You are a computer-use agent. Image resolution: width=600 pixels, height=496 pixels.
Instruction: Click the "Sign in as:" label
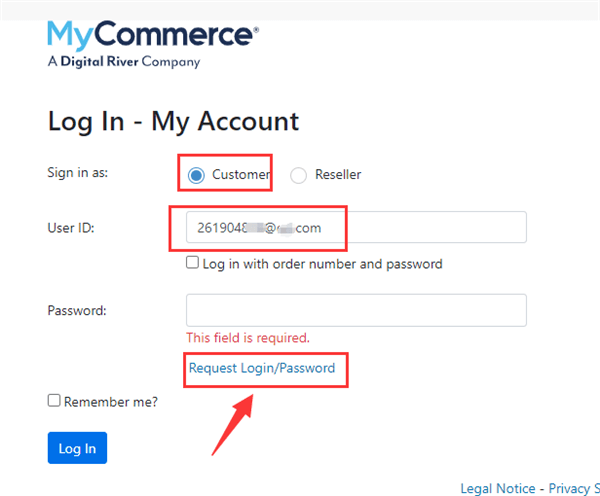pyautogui.click(x=78, y=172)
